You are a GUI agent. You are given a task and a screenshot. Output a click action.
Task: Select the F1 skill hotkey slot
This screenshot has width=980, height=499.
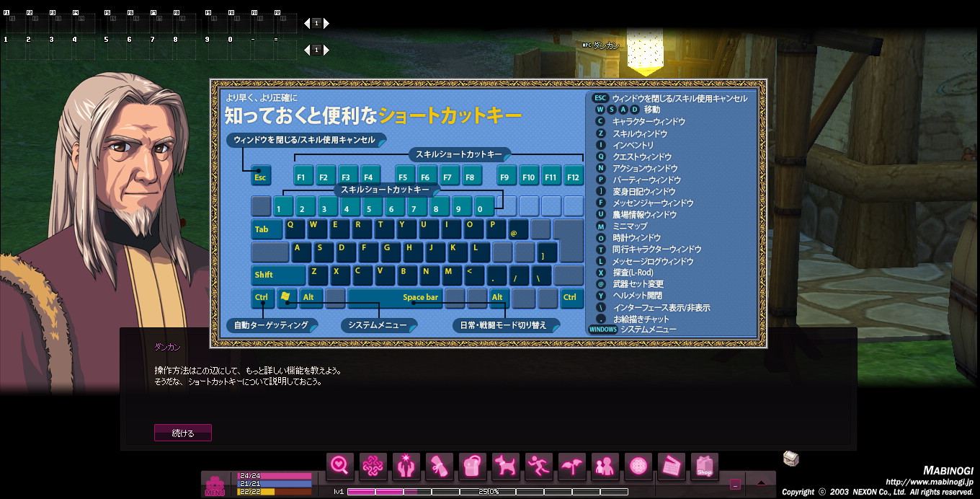pos(14,22)
